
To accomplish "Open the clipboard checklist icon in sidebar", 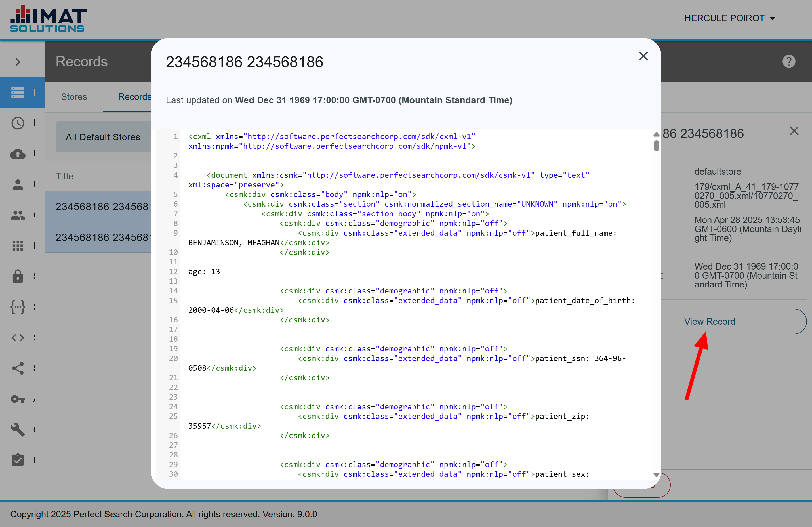I will pyautogui.click(x=18, y=460).
